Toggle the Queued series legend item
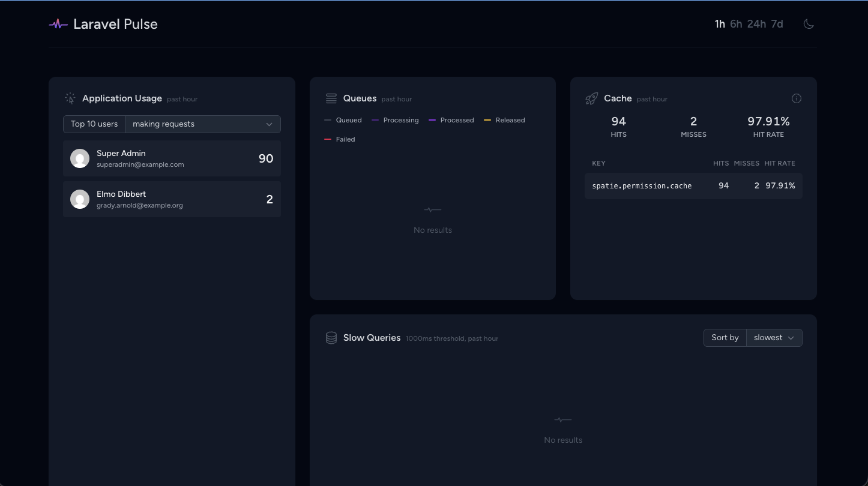 coord(343,120)
